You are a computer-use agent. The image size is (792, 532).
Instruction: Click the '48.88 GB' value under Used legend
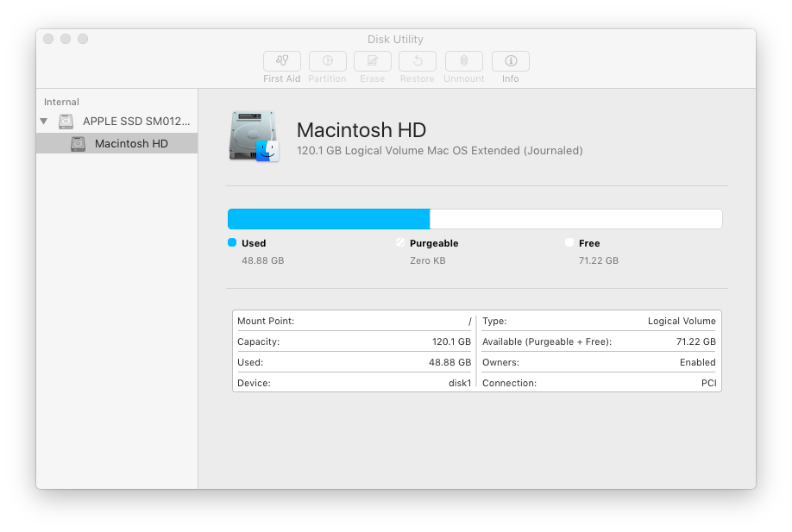tap(262, 260)
